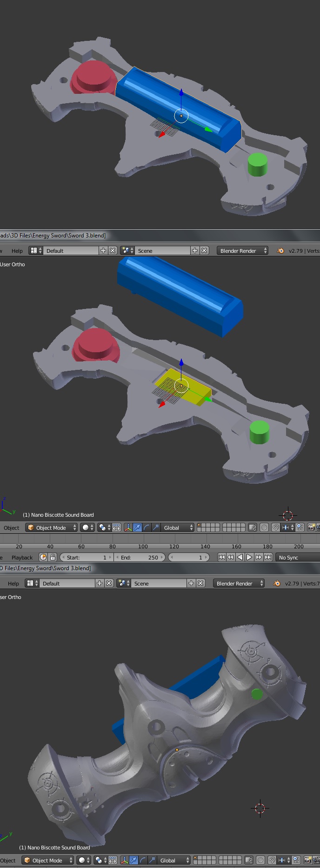Viewport: 320px width, 868px height.
Task: Jump to first frame in timeline
Action: coord(221,557)
